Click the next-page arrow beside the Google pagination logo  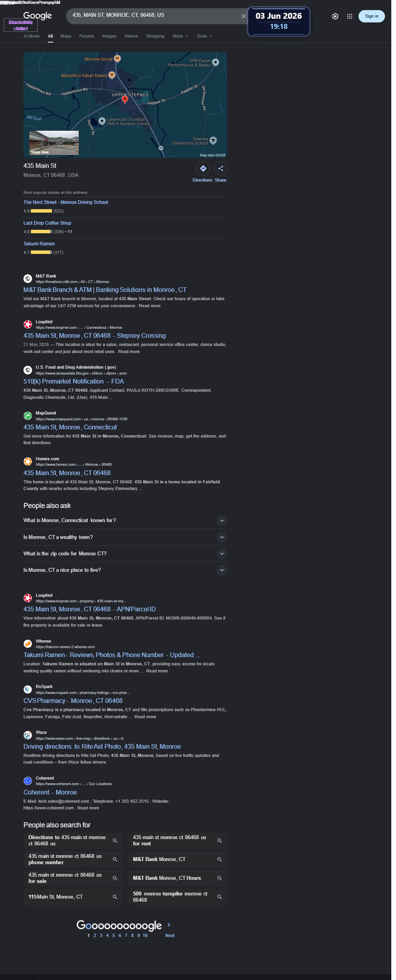pos(169,924)
